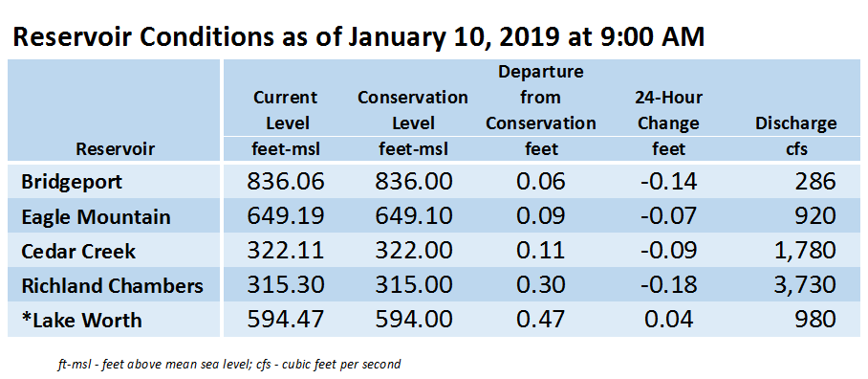Select Bridgeport current level 836.06

point(286,182)
